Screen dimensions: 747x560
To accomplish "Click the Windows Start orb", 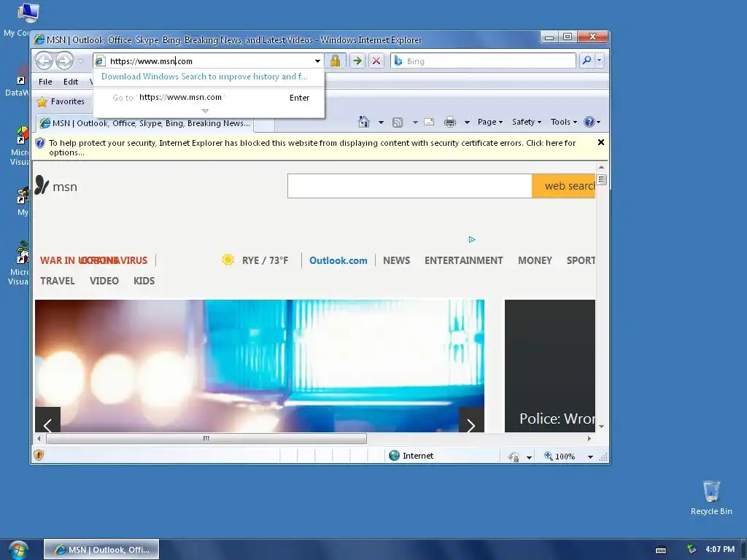I will coord(18,550).
